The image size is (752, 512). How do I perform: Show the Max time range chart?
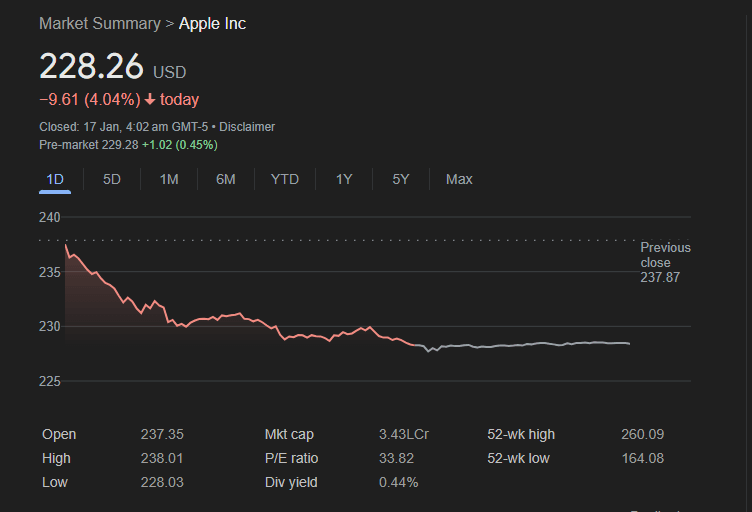(x=459, y=179)
